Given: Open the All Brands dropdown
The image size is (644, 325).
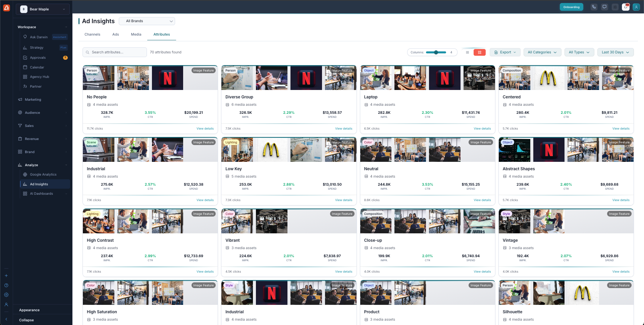Looking at the screenshot, I should 147,21.
